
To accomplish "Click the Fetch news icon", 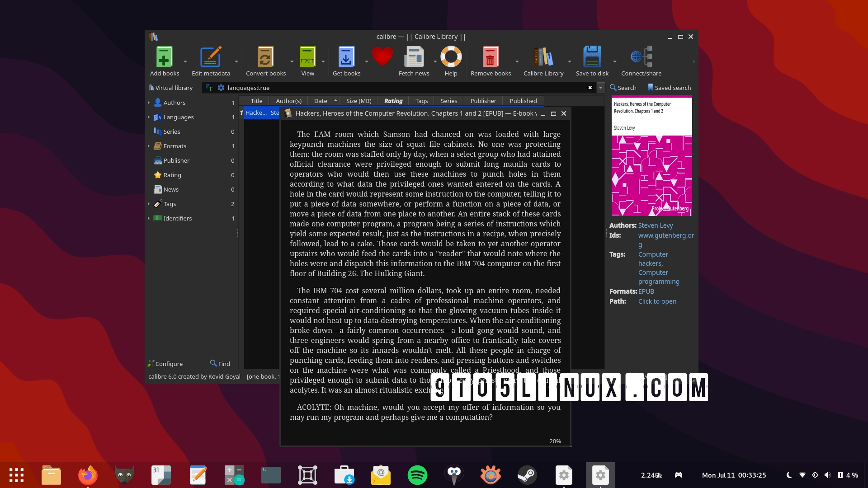I will 414,57.
